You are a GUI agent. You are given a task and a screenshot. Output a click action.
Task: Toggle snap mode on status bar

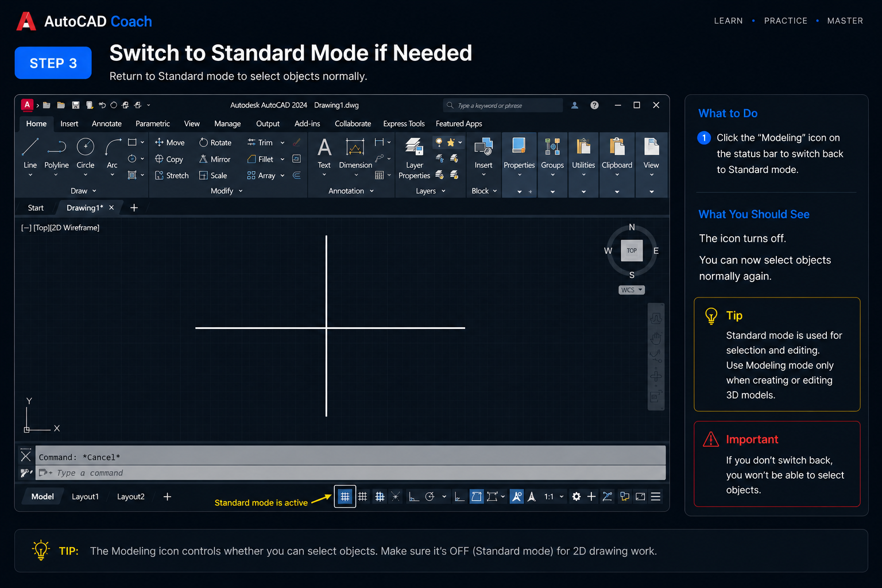coord(380,497)
